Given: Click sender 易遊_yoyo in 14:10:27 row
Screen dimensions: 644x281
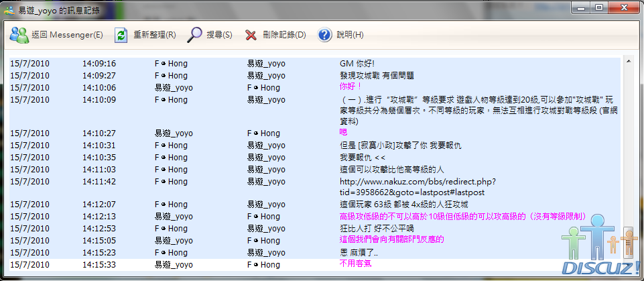Looking at the screenshot, I should click(174, 133).
